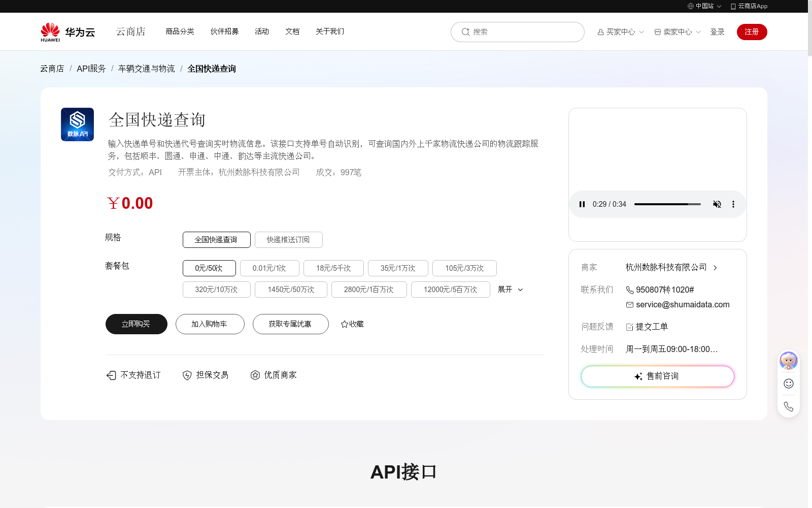This screenshot has width=812, height=508.
Task: Click service@shumaidata.com email link
Action: [683, 305]
